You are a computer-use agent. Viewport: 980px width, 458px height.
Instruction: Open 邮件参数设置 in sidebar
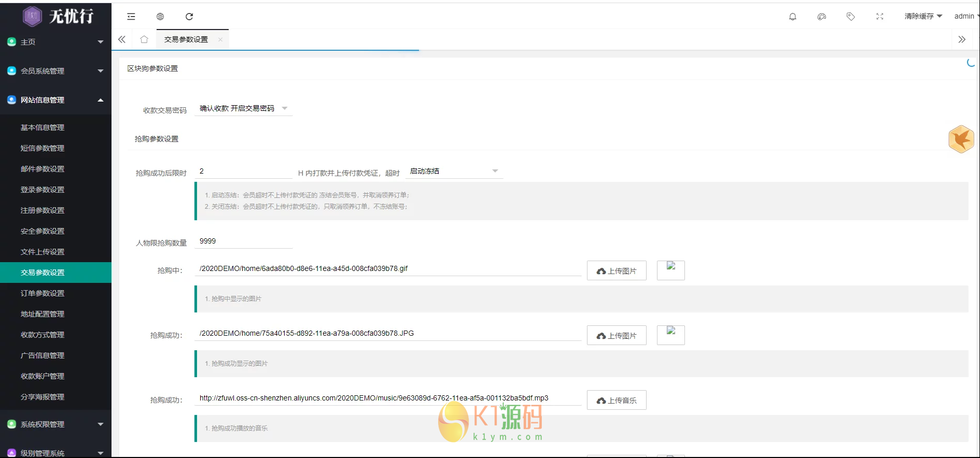click(x=55, y=169)
